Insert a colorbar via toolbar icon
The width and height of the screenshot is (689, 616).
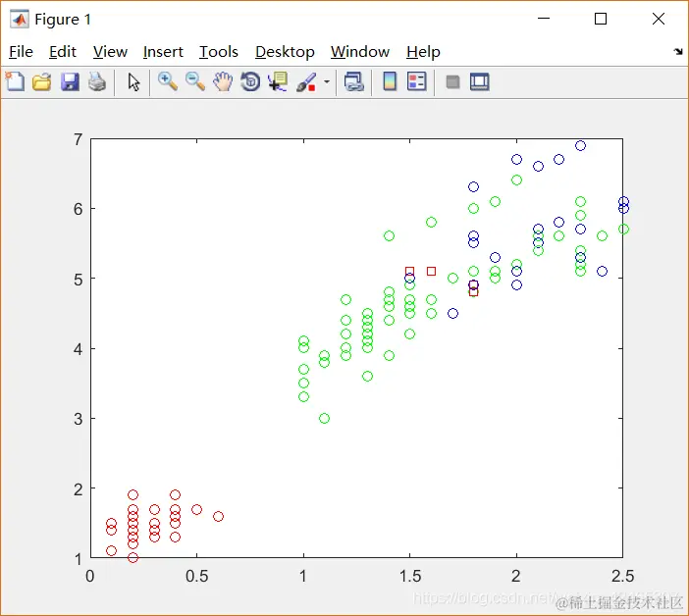(x=390, y=81)
